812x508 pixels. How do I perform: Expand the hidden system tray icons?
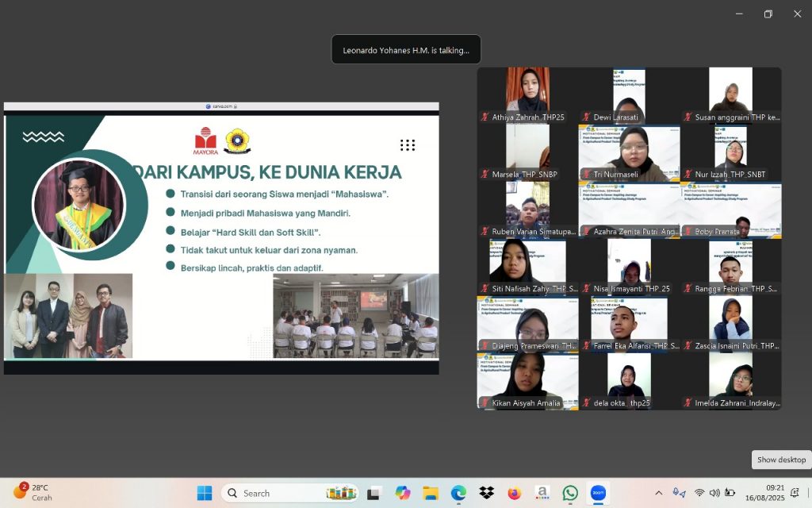(x=658, y=493)
